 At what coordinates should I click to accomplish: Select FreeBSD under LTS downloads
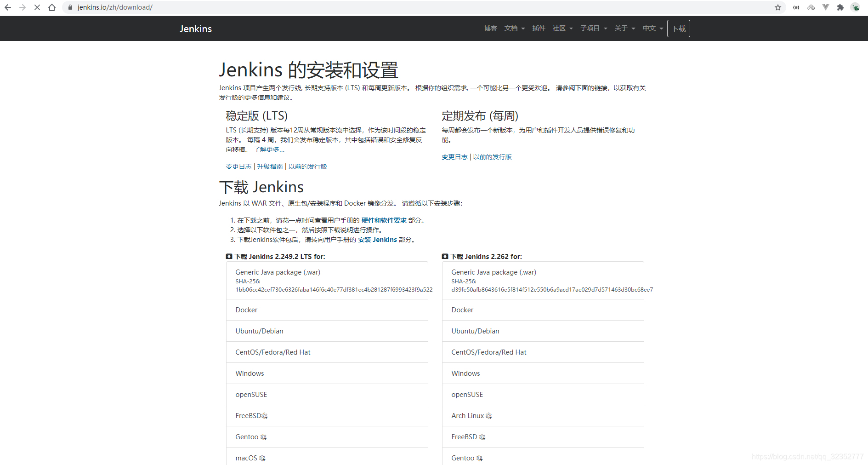coord(327,416)
